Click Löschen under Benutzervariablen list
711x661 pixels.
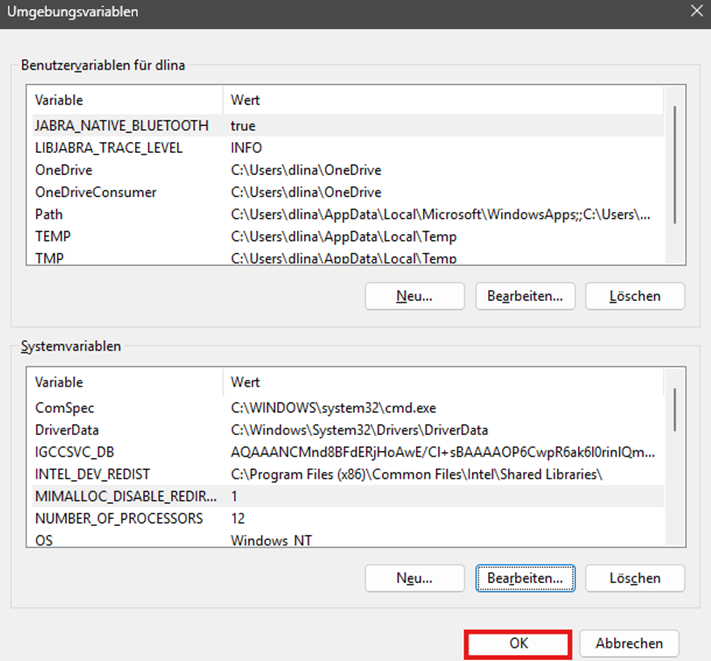click(x=635, y=296)
